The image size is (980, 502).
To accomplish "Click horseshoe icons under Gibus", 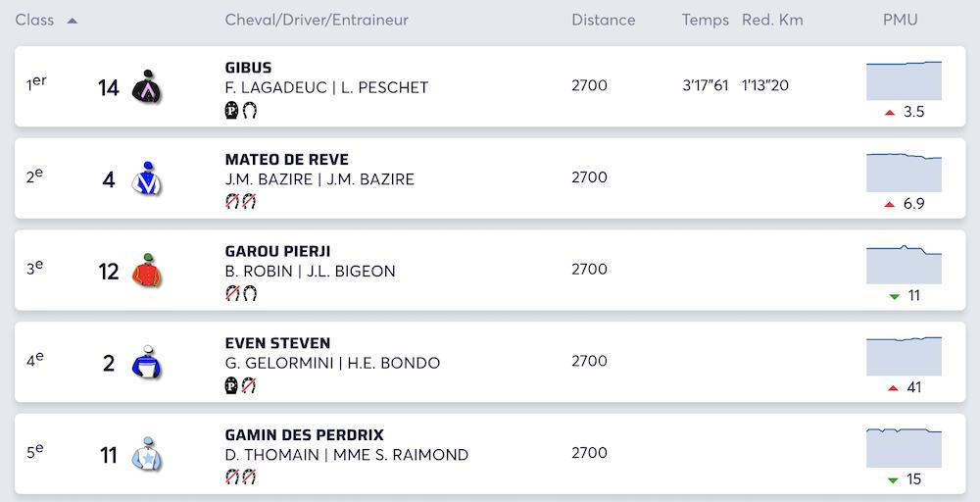I will point(241,111).
